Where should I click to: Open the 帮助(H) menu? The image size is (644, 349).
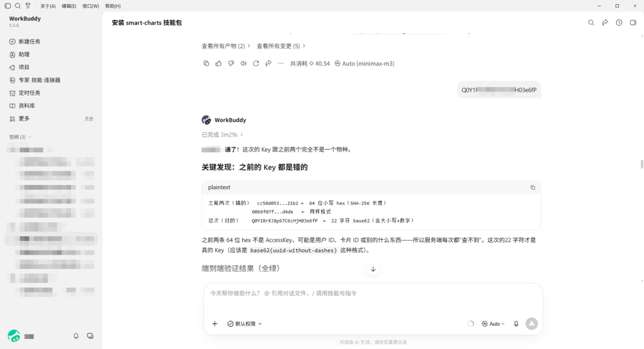(113, 6)
